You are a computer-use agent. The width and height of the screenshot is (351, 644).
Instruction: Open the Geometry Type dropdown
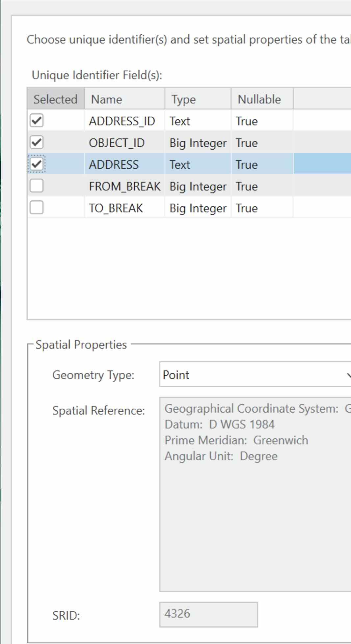coord(255,374)
